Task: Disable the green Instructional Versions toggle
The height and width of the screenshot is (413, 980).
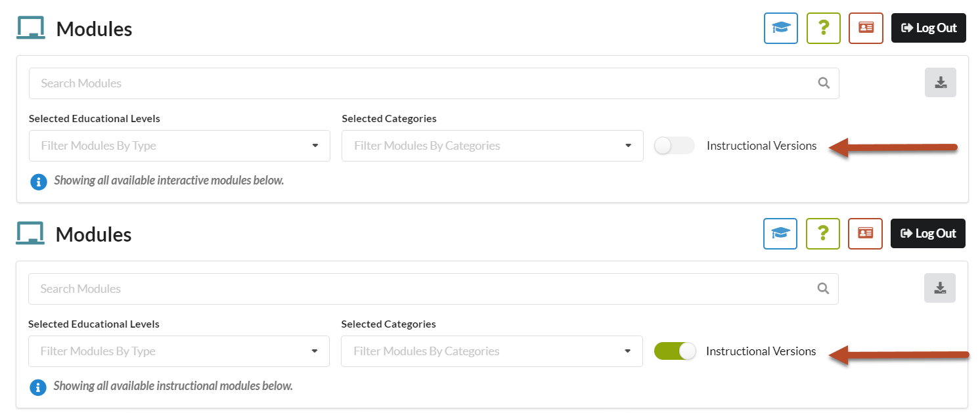Action: pyautogui.click(x=675, y=351)
